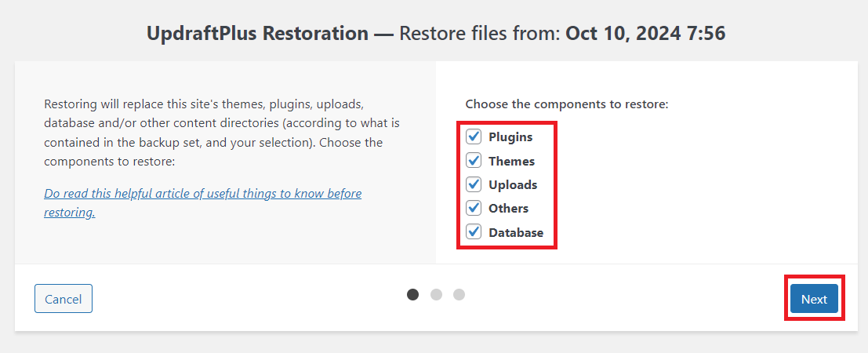Screen dimensions: 868x353
Task: Click the bold Others label text
Action: [508, 209]
